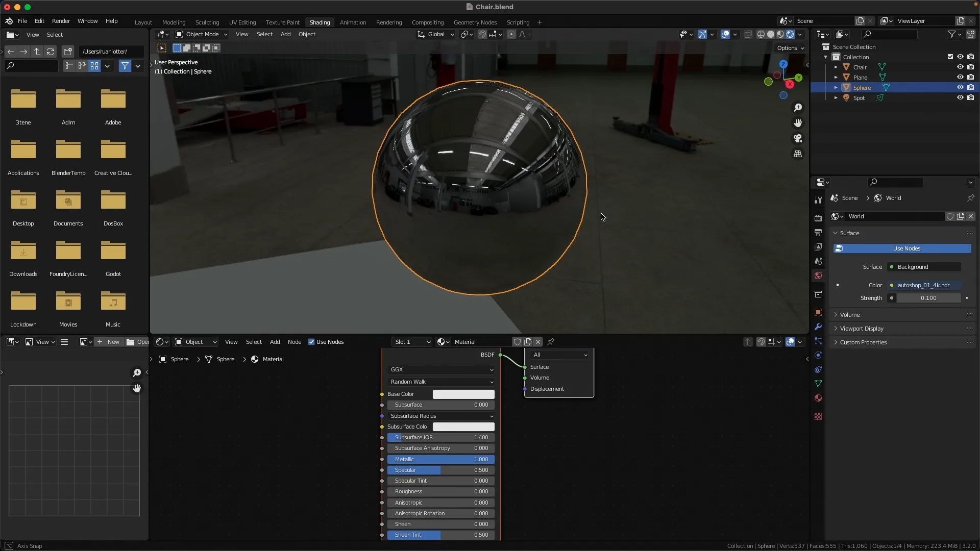Open the Window menu
Screen dimensions: 980x551
[x=87, y=21]
